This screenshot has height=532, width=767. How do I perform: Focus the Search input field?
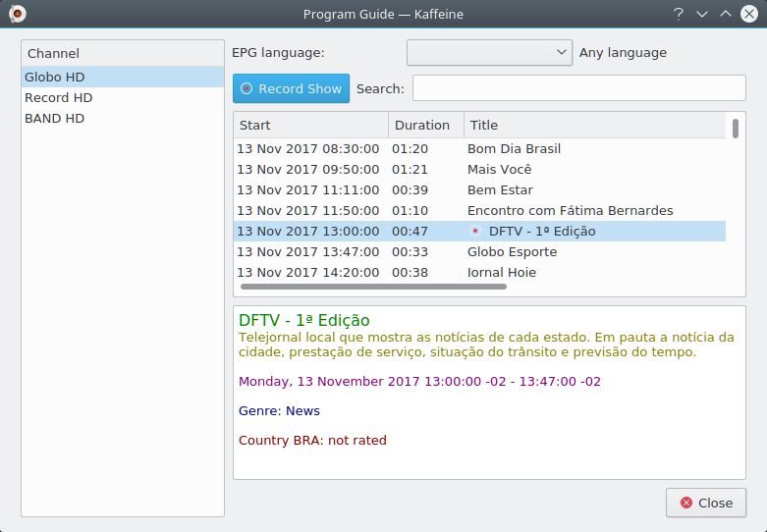click(x=579, y=88)
